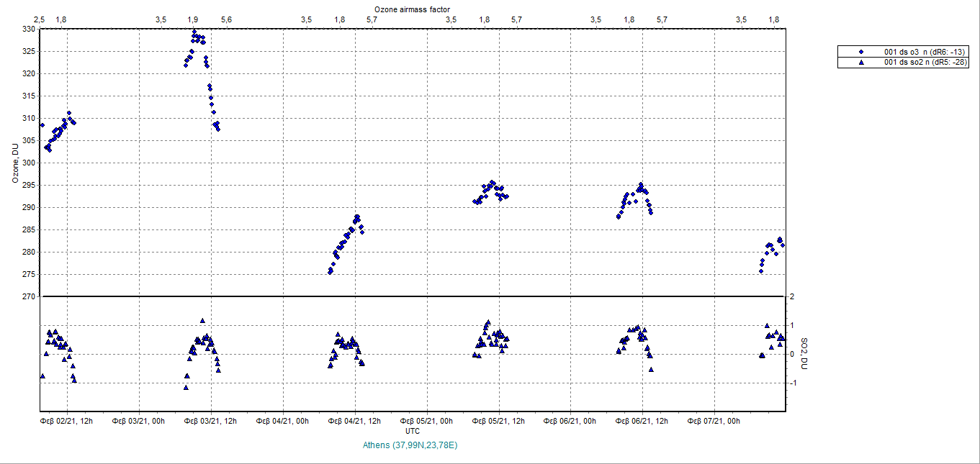Click the topmost SO2 triangle on Feb 03

[x=202, y=321]
